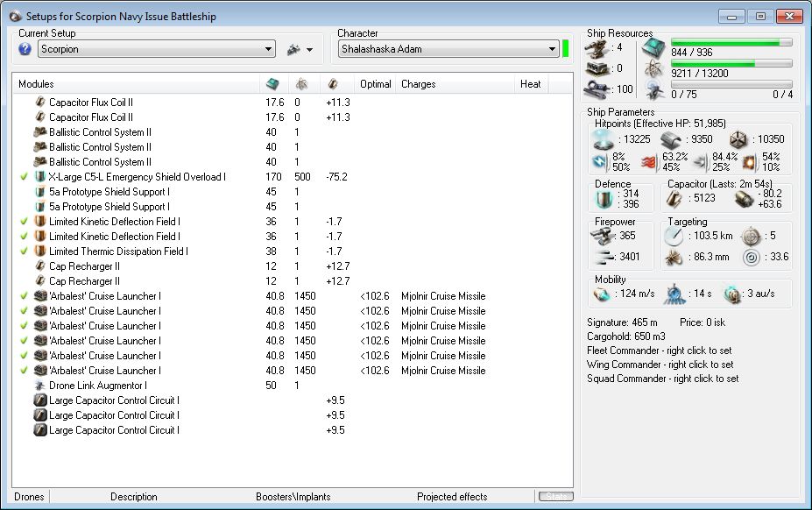Click the turret hardpoints icon
Viewport: 812px width, 510px height.
point(596,49)
